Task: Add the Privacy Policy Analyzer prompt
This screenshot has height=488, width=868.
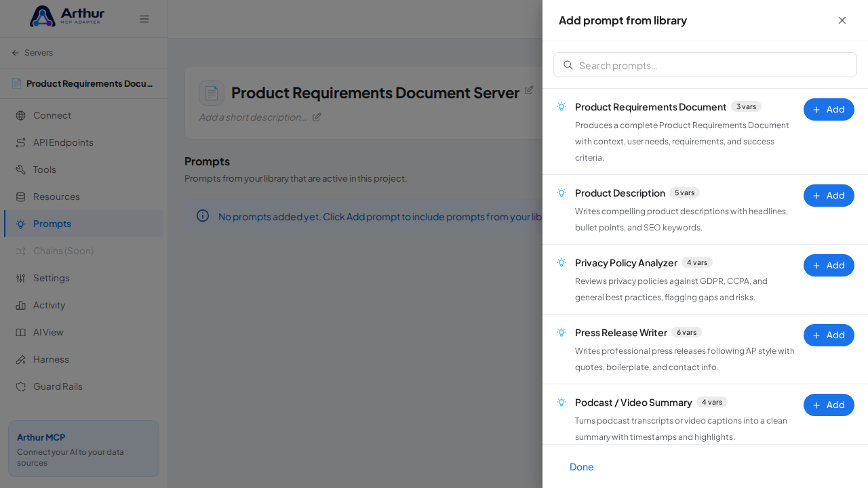Action: [x=829, y=265]
